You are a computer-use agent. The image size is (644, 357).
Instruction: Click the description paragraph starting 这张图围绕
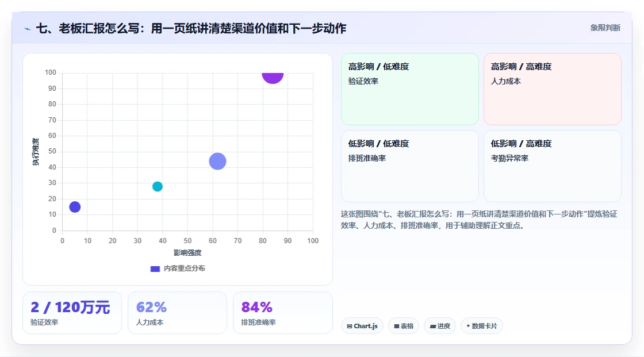click(x=479, y=220)
